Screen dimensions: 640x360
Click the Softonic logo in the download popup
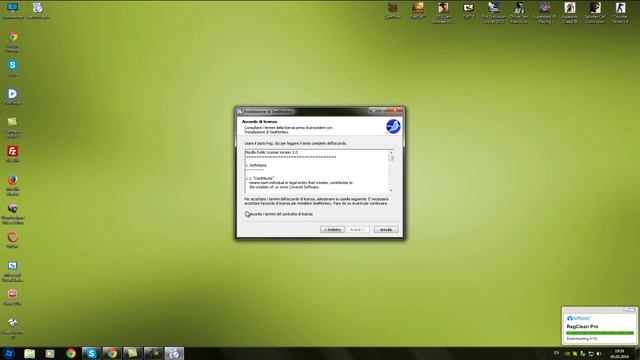click(x=578, y=318)
